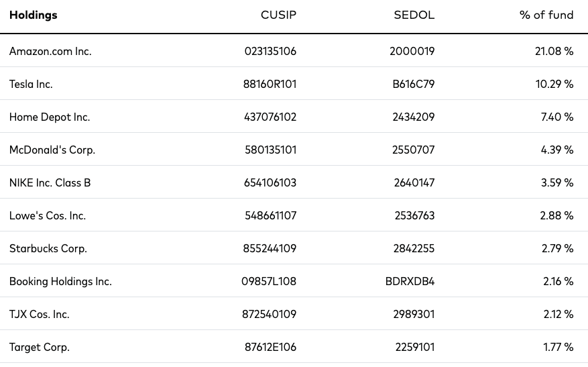Click the 21.08 % fund weight
Viewport: 588px width, 367px height.
coord(554,51)
